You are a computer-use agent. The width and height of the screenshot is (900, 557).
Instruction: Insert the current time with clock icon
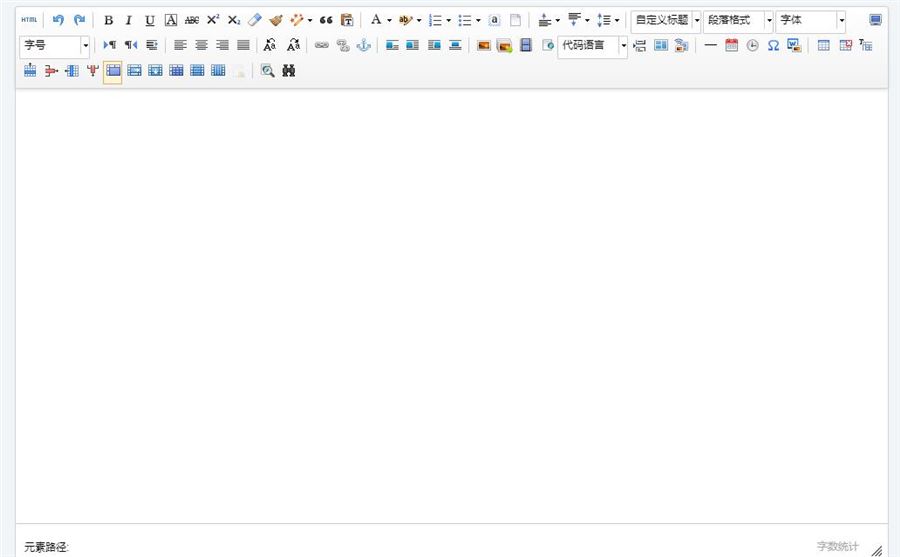752,45
